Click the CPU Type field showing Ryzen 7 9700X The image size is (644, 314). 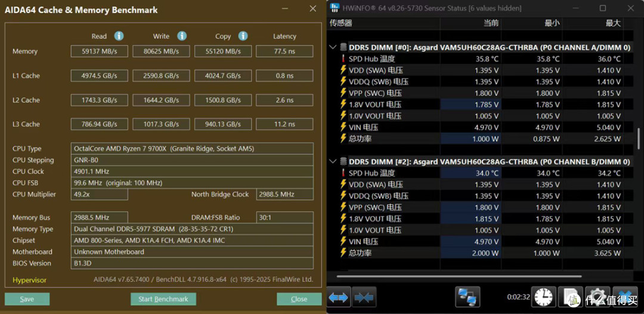pos(192,148)
